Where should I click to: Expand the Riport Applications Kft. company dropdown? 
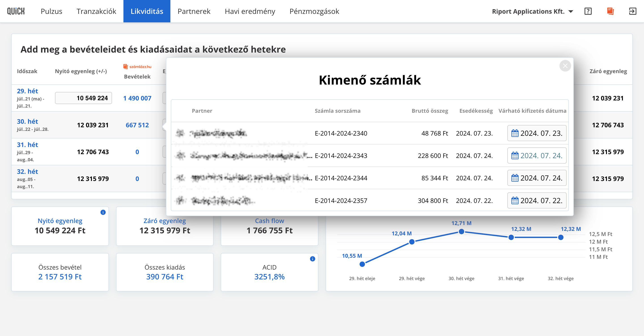tap(532, 11)
